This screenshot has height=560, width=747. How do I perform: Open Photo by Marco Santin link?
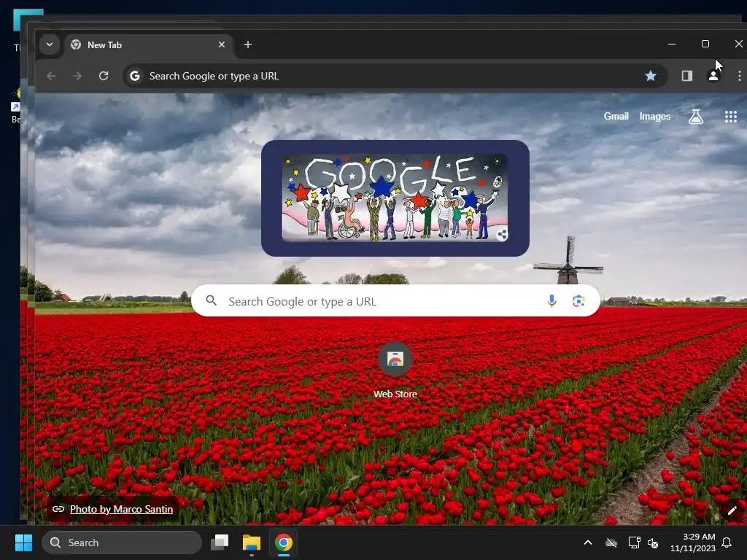pos(121,509)
